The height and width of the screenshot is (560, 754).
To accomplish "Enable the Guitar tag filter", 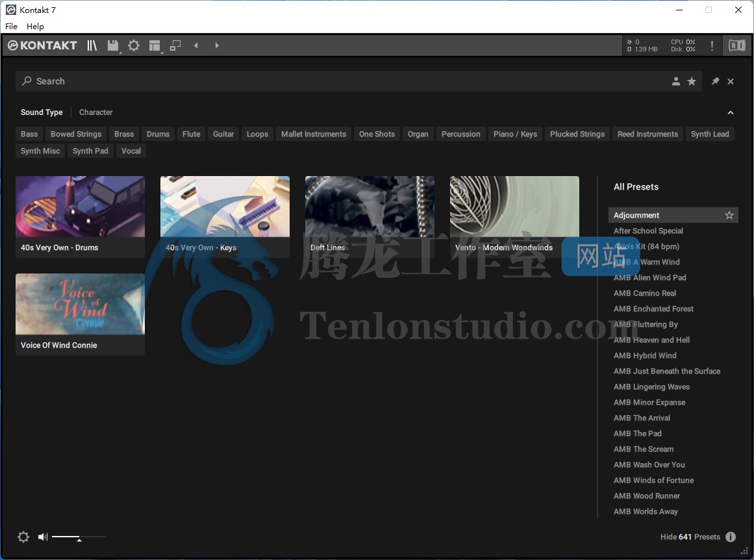I will click(223, 134).
